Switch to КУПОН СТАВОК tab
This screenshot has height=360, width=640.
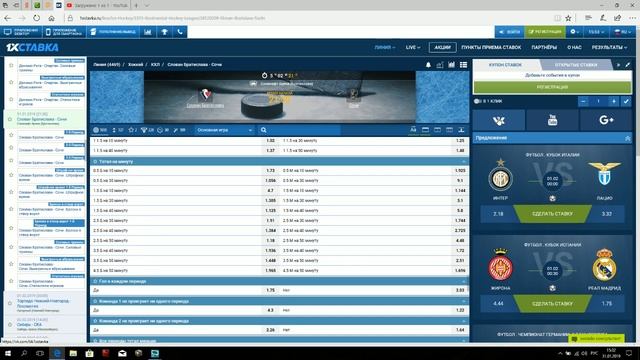point(505,65)
